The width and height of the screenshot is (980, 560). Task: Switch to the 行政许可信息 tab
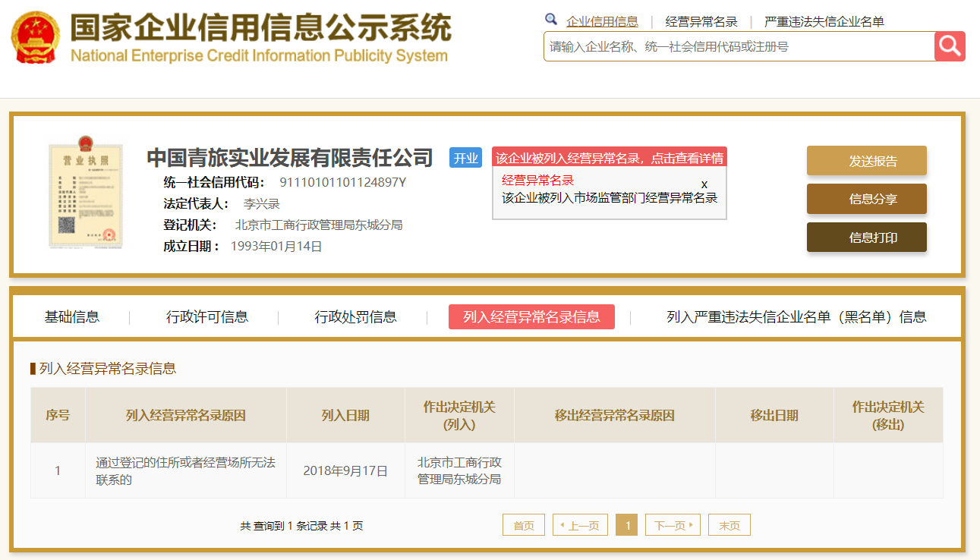[207, 317]
